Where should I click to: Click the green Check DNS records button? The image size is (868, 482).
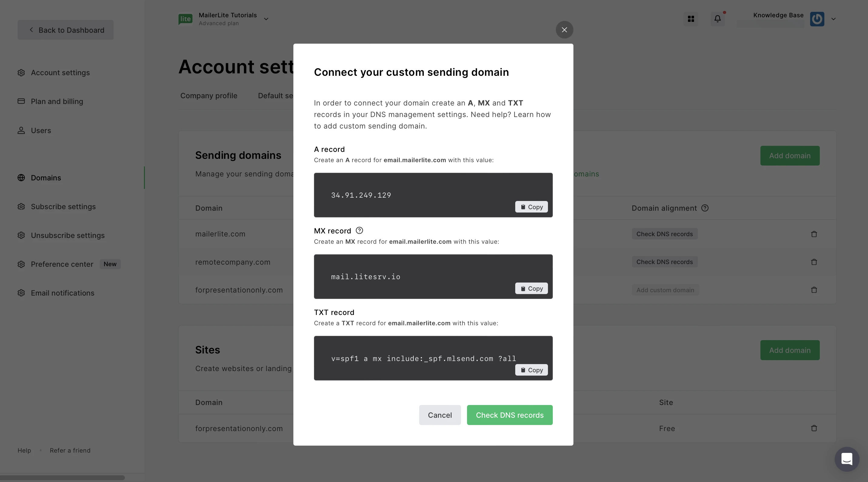(509, 415)
